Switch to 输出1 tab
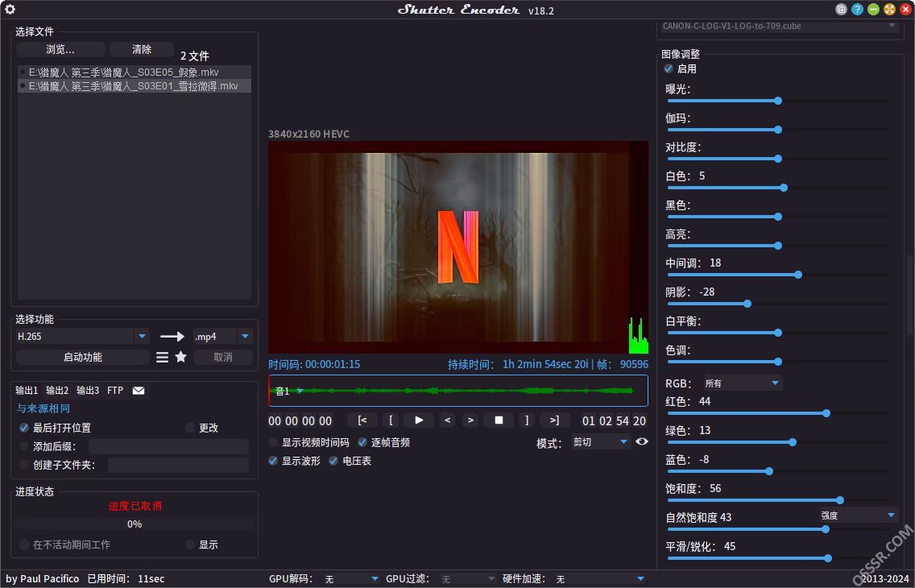 [x=27, y=390]
